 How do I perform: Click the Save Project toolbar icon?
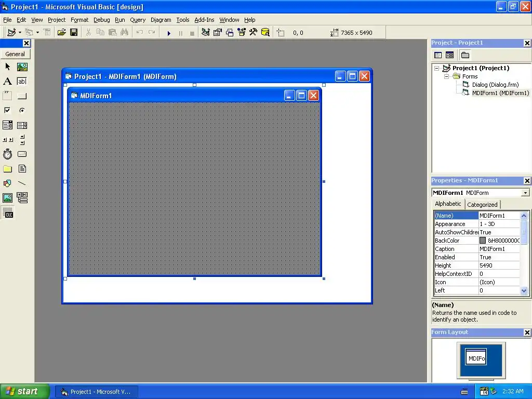tap(74, 32)
